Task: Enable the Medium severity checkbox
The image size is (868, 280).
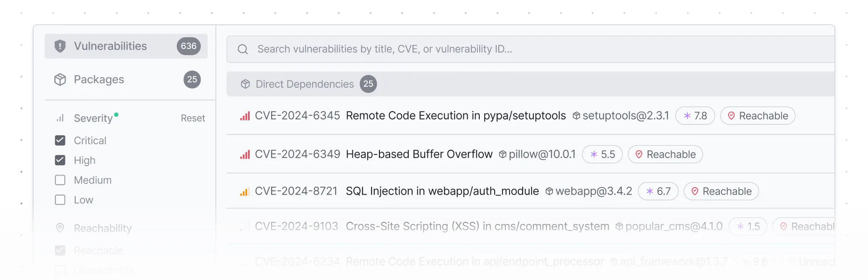Action: pos(60,180)
